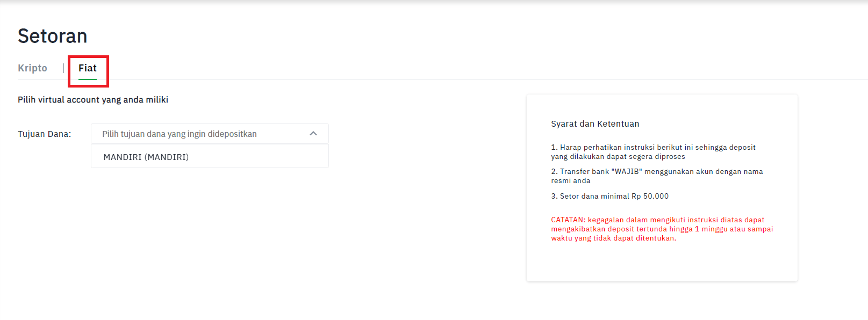This screenshot has width=868, height=320.
Task: Choose MANDIRI (MANDIRI) from the list
Action: coord(146,157)
